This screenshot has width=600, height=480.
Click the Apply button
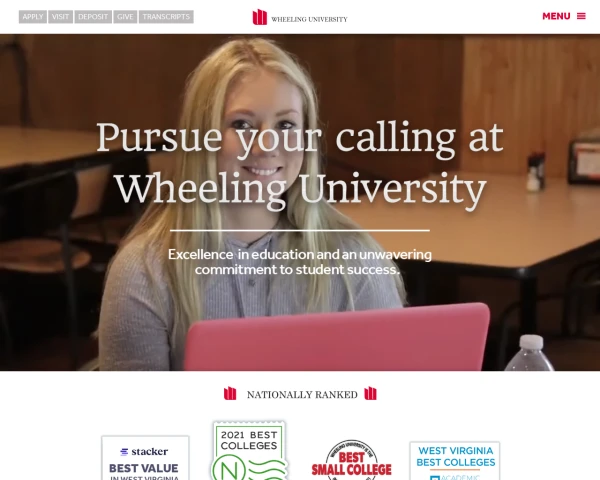[x=33, y=17]
